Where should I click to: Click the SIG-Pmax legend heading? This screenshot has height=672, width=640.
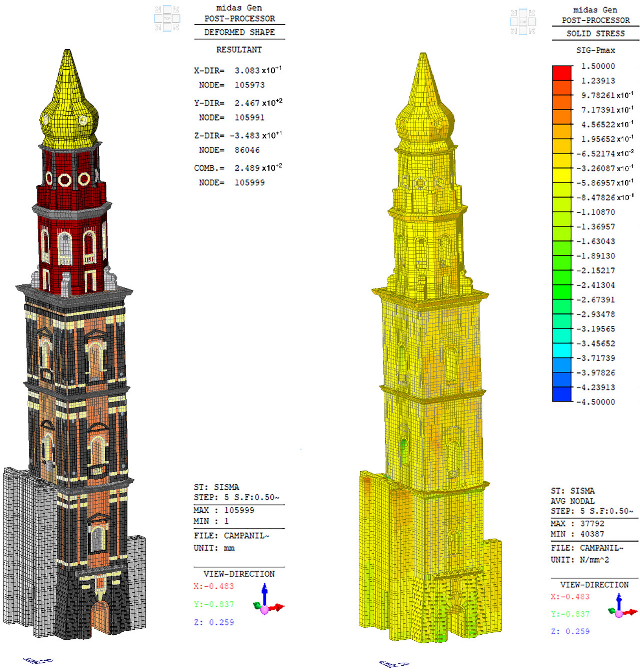click(595, 50)
